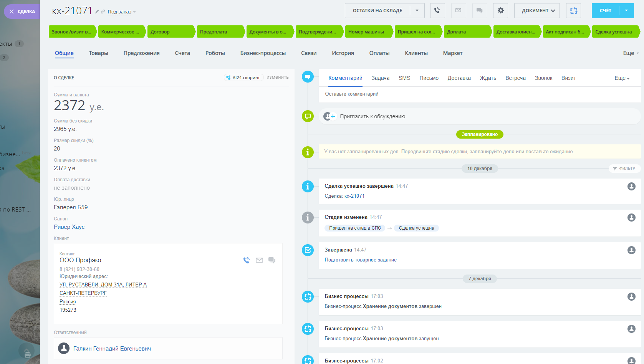Call contact ООО Профэко via phone icon

pyautogui.click(x=247, y=260)
